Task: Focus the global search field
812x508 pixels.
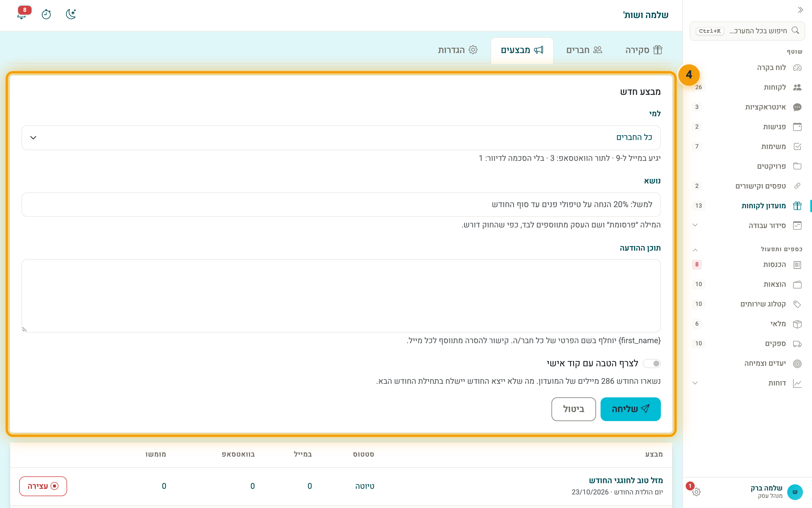Action: [747, 31]
